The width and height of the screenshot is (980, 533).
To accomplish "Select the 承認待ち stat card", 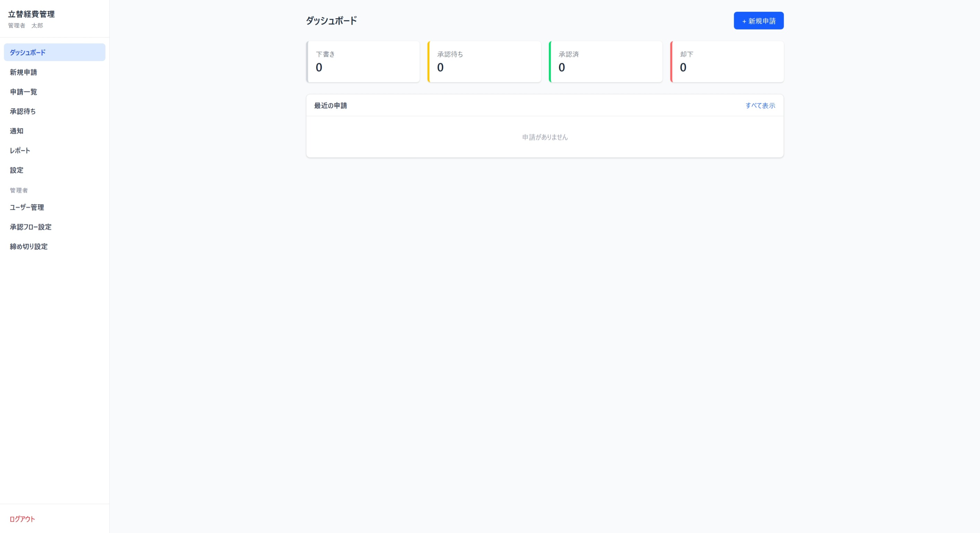I will [484, 61].
